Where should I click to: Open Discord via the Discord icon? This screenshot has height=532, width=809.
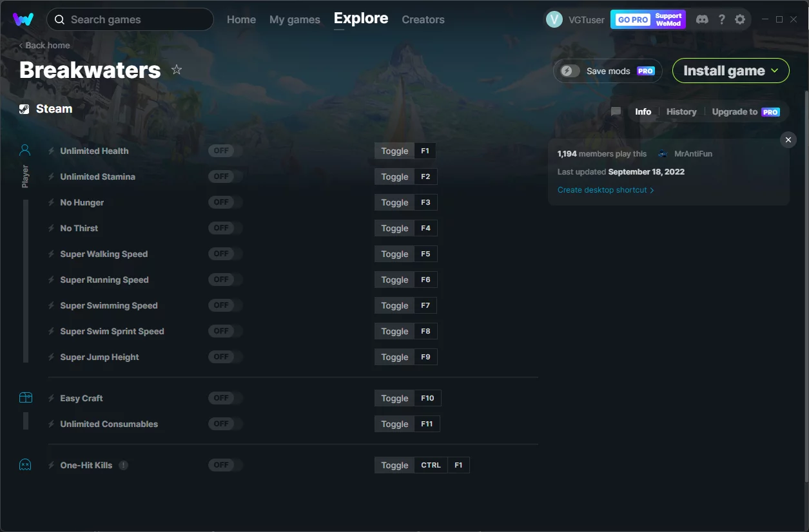(x=702, y=19)
